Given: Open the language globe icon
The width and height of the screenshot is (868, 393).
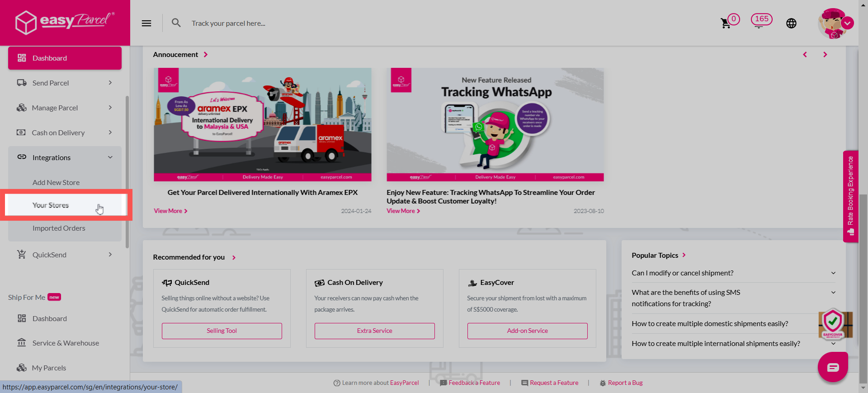Looking at the screenshot, I should tap(791, 24).
